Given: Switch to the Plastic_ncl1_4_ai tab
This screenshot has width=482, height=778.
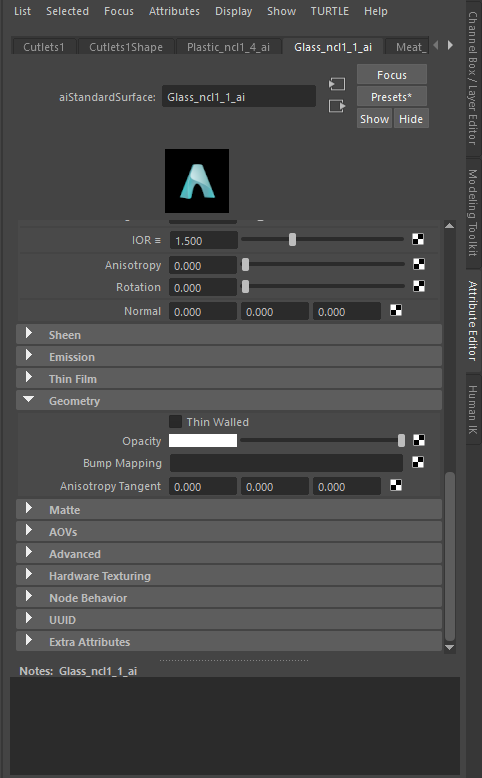Looking at the screenshot, I should click(228, 47).
